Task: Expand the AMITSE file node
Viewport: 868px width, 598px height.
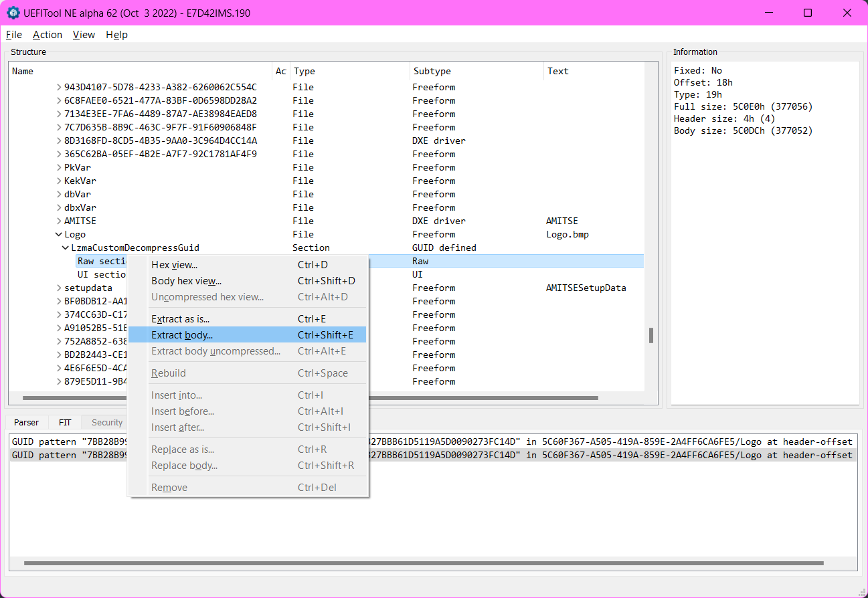Action: click(59, 221)
